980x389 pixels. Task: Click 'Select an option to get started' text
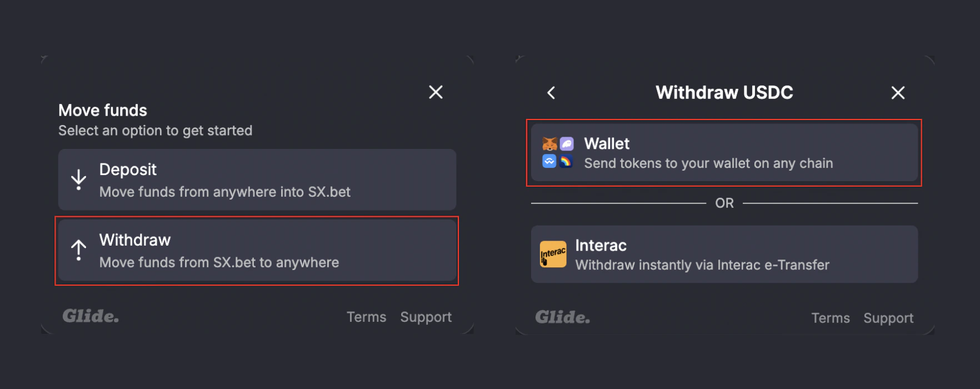156,131
